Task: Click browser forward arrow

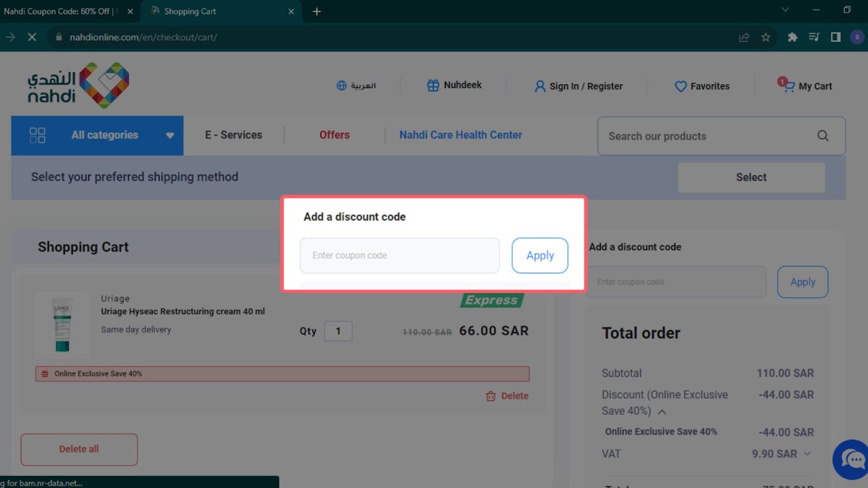Action: coord(9,37)
